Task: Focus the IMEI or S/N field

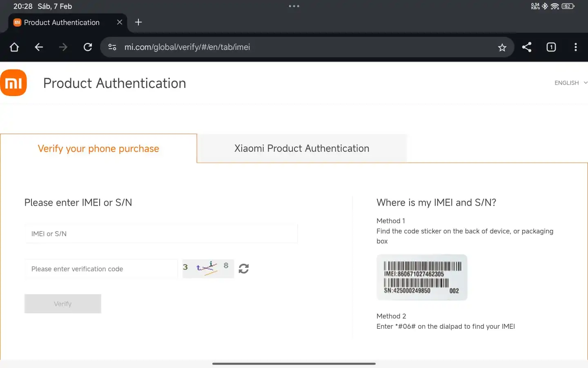Action: tap(161, 233)
